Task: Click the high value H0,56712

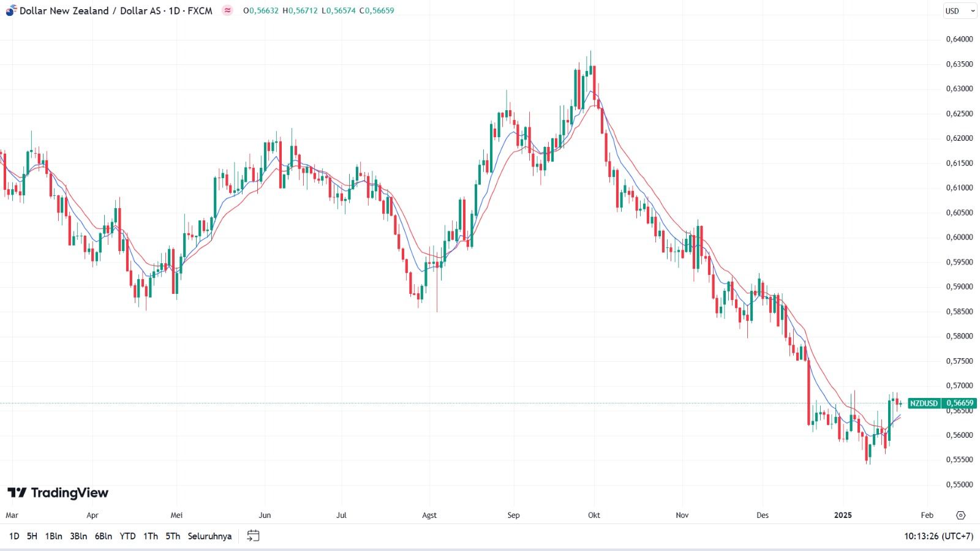Action: tap(300, 10)
